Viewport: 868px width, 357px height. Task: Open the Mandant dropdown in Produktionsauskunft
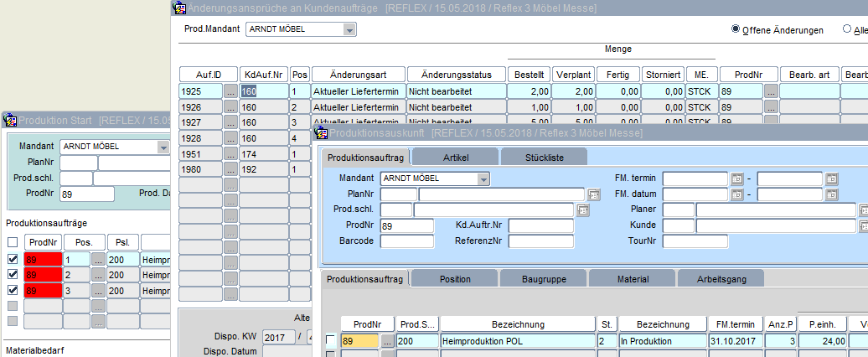(483, 178)
